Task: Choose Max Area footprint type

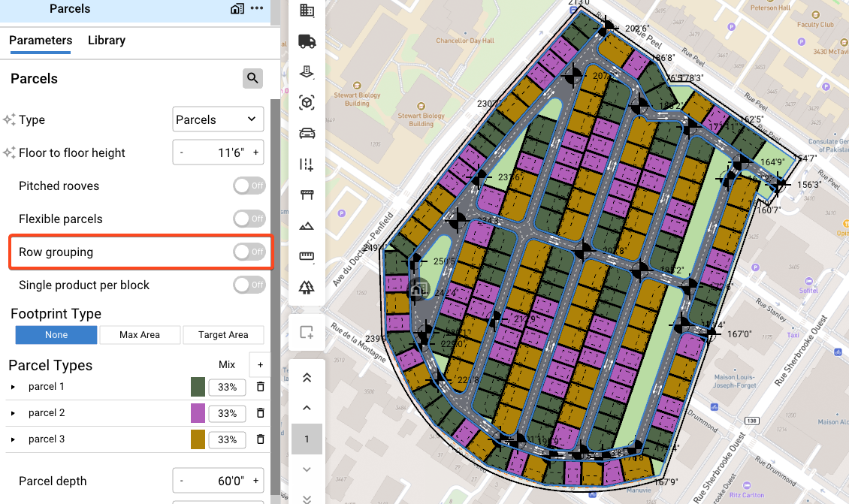Action: tap(140, 335)
